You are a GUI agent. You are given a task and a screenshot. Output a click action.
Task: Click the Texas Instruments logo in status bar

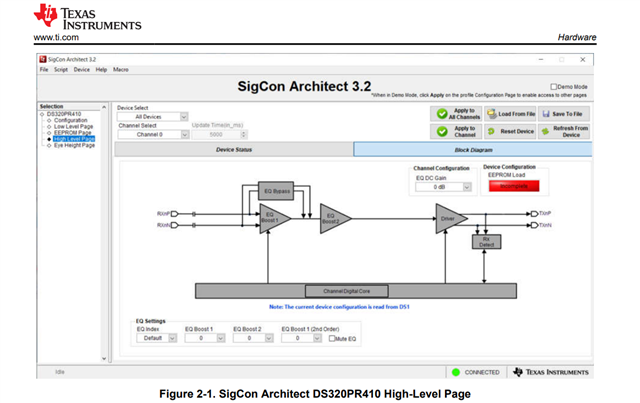[x=551, y=372]
